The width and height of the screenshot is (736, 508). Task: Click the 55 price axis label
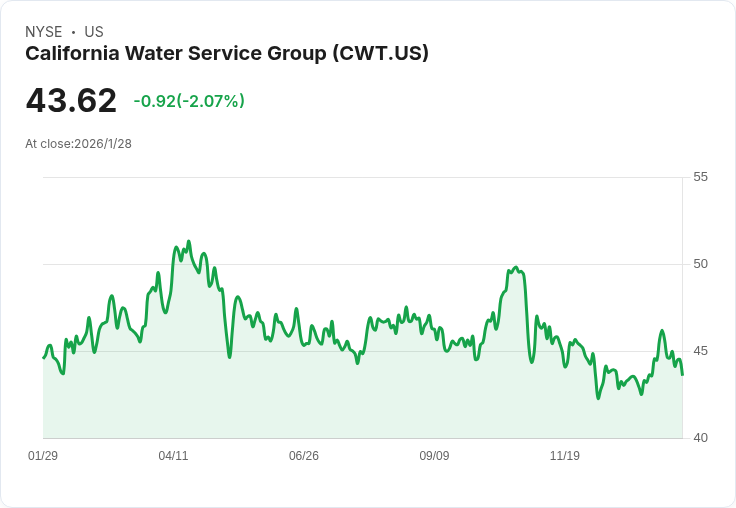[x=700, y=177]
